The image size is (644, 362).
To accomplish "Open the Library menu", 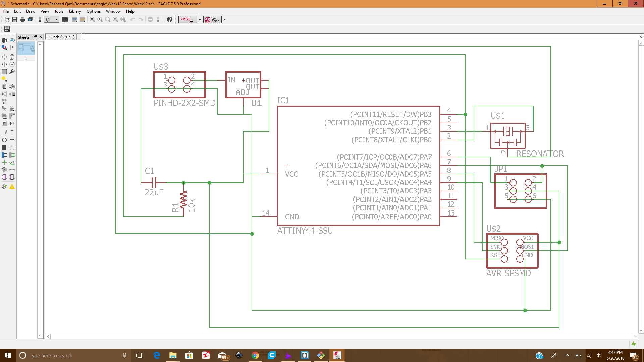I will pyautogui.click(x=75, y=11).
